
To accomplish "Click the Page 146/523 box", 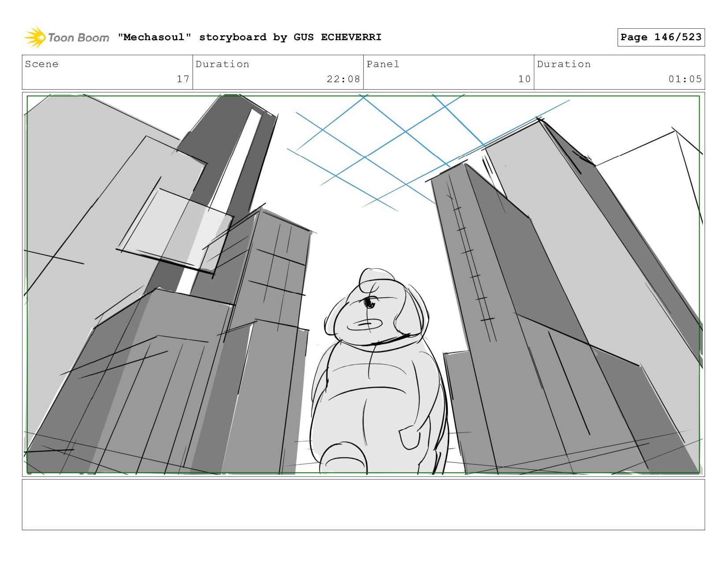I will pyautogui.click(x=661, y=37).
